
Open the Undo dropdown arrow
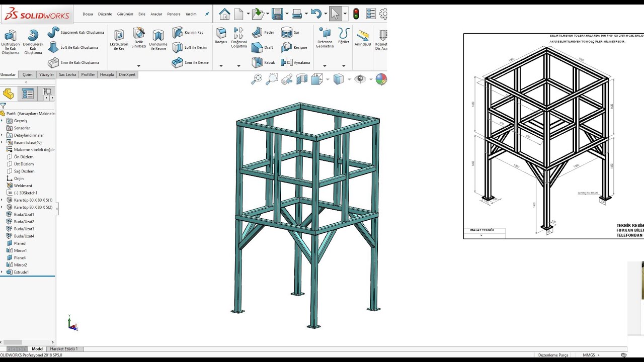tap(326, 14)
